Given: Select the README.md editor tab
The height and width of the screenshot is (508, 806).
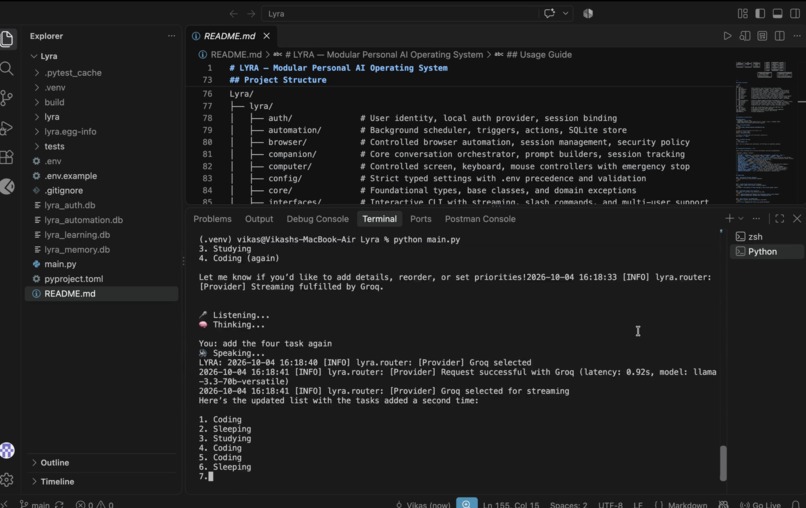Looking at the screenshot, I should tap(229, 36).
